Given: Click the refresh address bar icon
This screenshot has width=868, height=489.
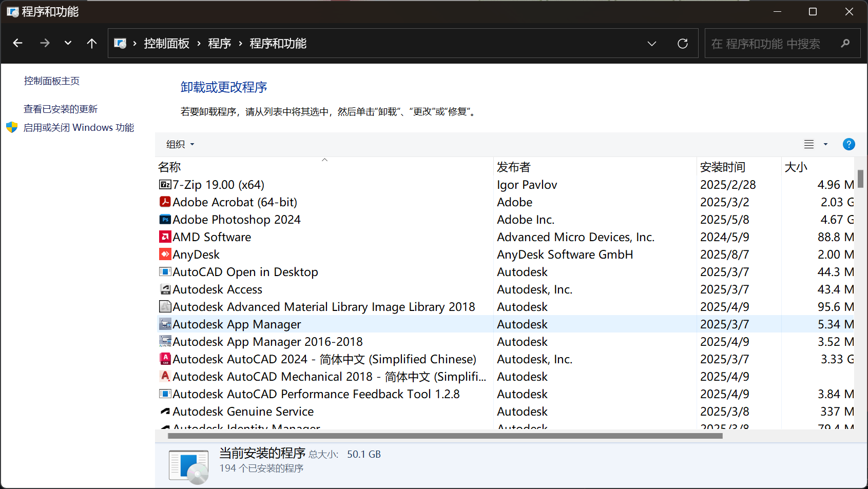Looking at the screenshot, I should pos(683,44).
